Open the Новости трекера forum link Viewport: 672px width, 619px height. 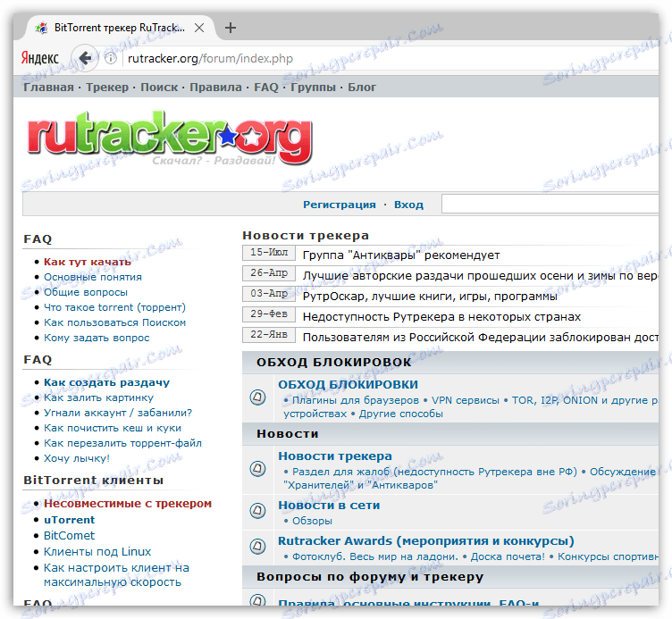coord(335,456)
